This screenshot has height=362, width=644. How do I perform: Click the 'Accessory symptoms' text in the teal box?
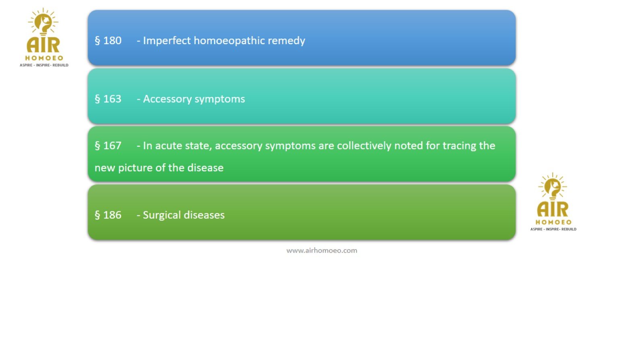tap(194, 99)
